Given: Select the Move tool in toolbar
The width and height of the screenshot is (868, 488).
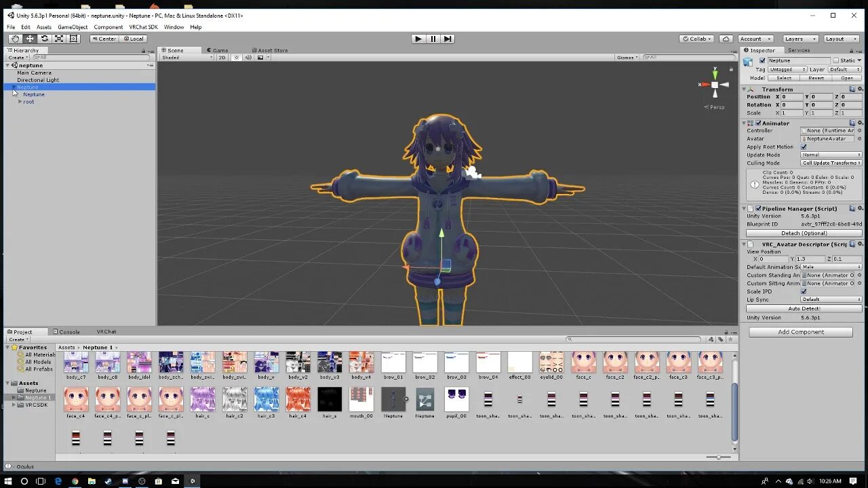Looking at the screenshot, I should click(30, 39).
